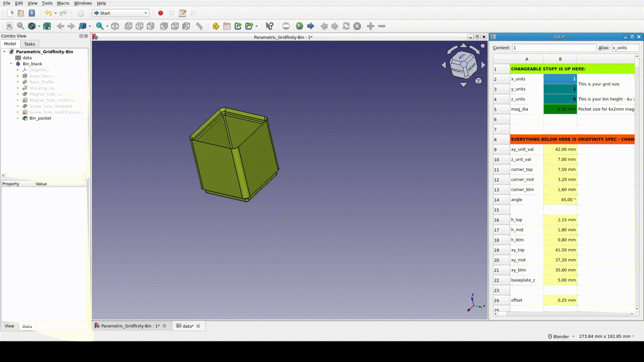Collapse the Parametric_Gridfinity-Bin tree node
The height and width of the screenshot is (362, 644).
[x=5, y=52]
